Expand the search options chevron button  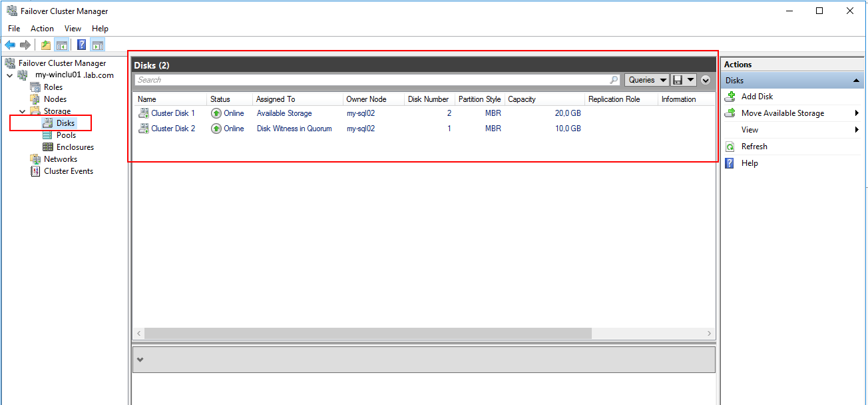[x=706, y=80]
